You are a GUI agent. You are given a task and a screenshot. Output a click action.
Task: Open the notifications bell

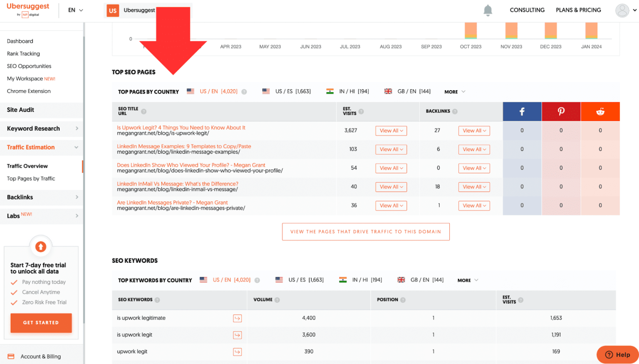pyautogui.click(x=488, y=10)
